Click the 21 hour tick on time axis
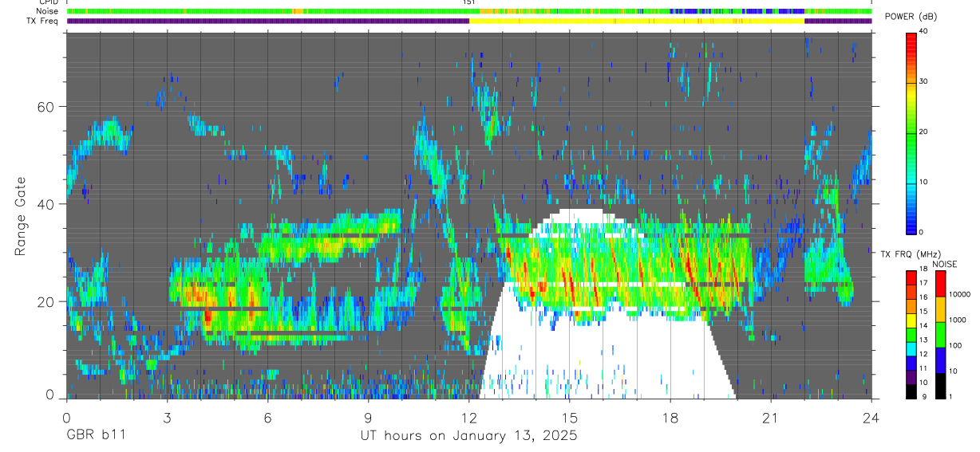 (771, 416)
